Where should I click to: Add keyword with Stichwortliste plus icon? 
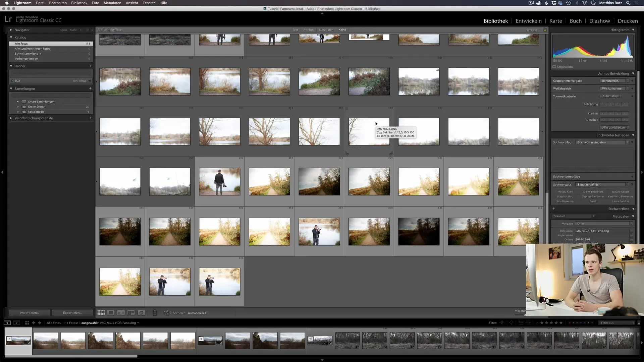(553, 208)
